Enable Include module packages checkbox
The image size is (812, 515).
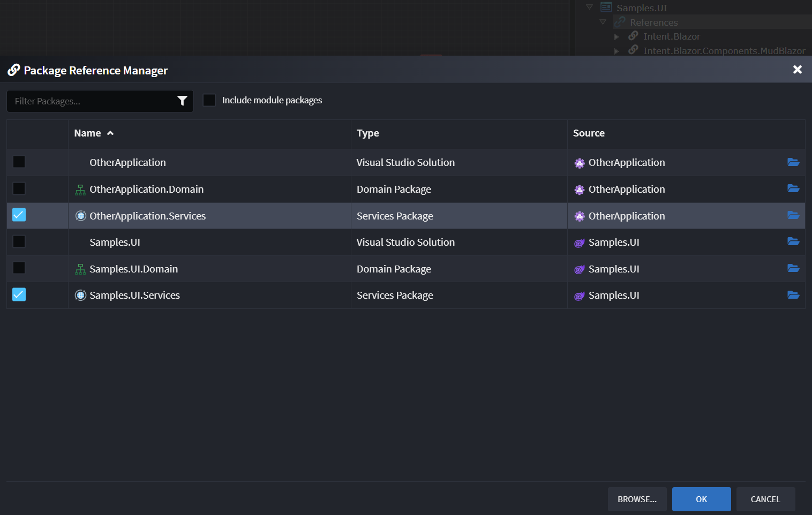(209, 100)
